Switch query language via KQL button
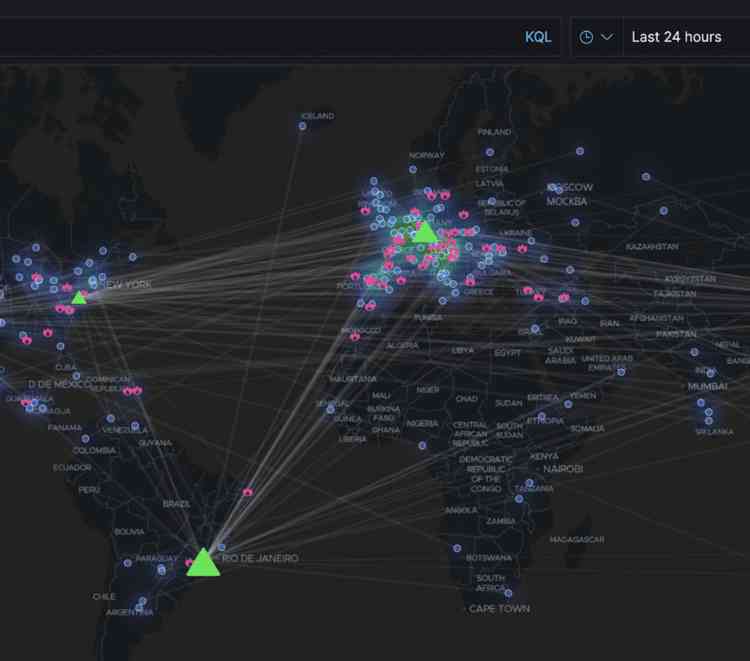 click(538, 37)
